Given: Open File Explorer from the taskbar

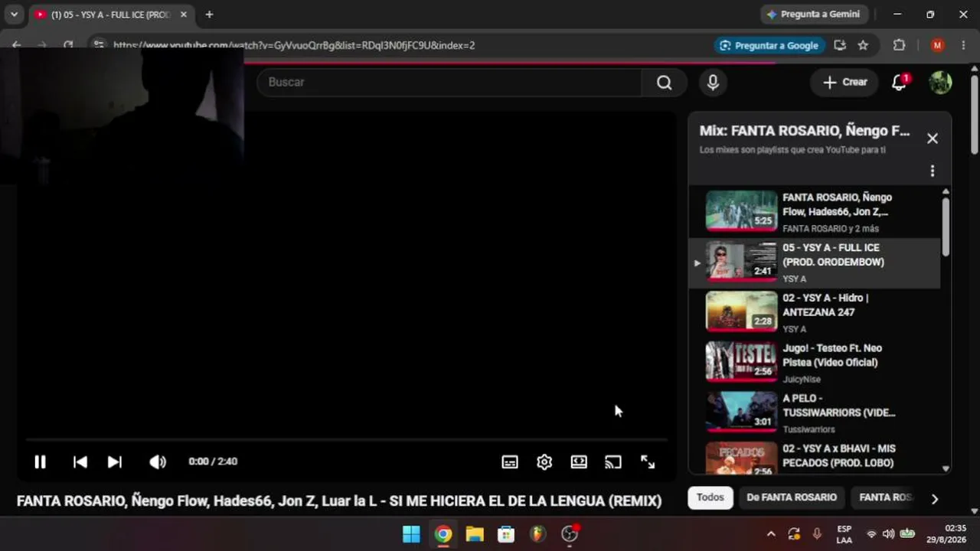Looking at the screenshot, I should point(475,533).
